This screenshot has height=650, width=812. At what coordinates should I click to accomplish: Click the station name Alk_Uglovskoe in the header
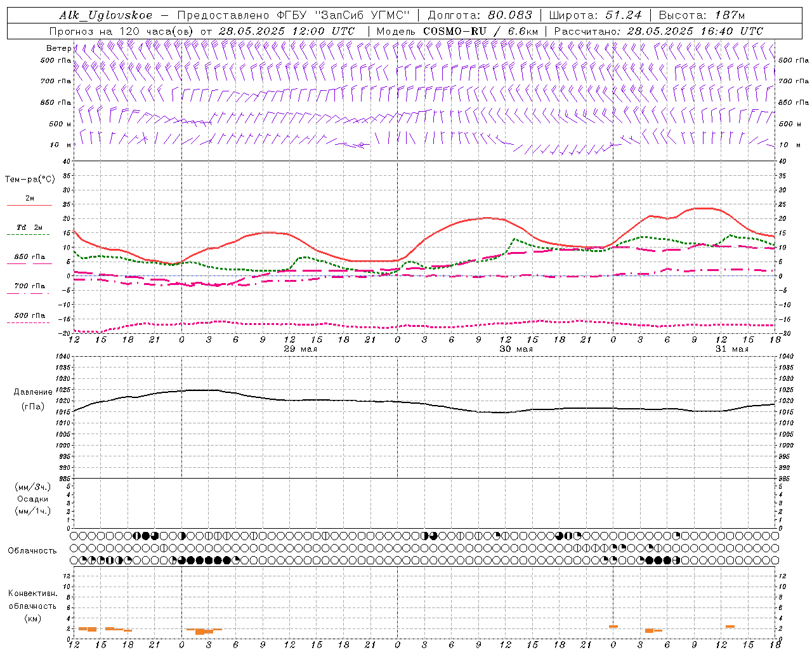click(x=106, y=15)
